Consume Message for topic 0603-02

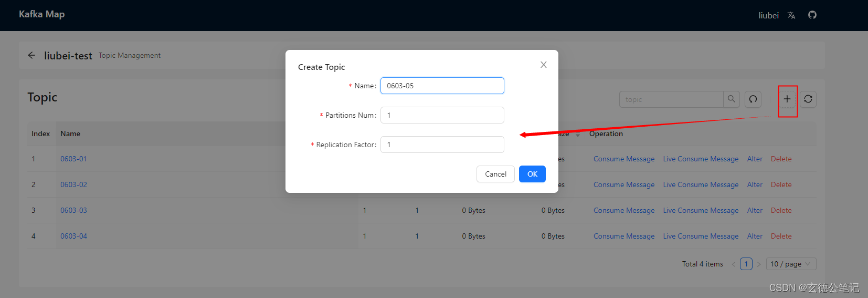[624, 184]
